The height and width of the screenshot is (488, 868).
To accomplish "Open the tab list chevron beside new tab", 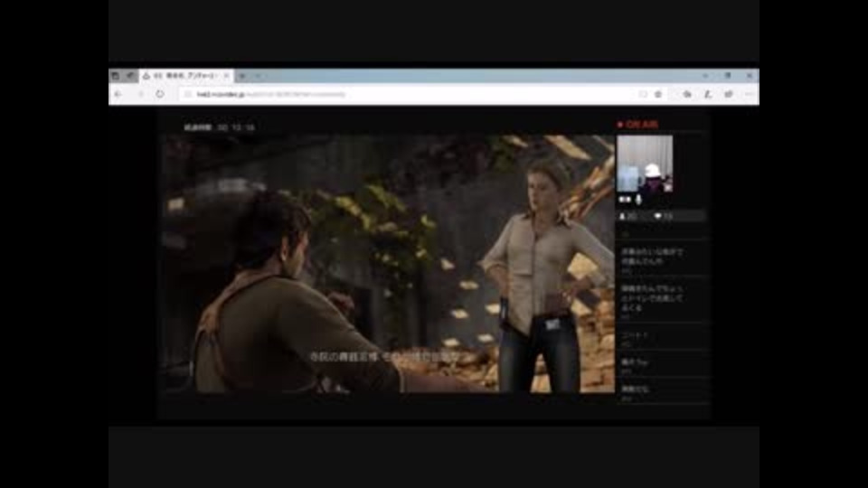I will click(x=258, y=76).
